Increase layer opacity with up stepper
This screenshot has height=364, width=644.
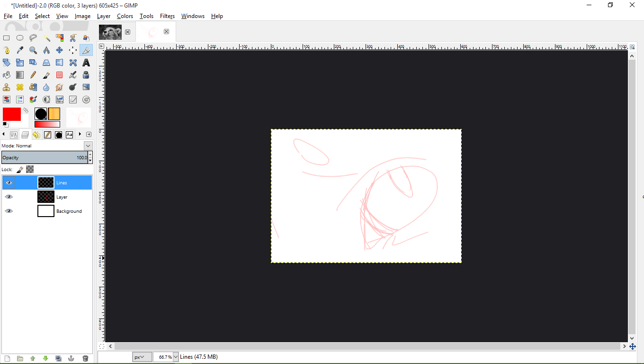(90, 155)
